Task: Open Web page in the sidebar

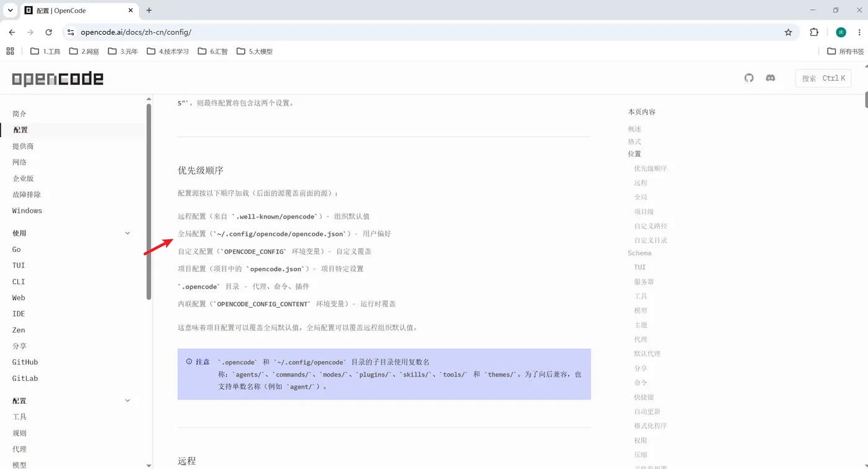Action: click(19, 298)
